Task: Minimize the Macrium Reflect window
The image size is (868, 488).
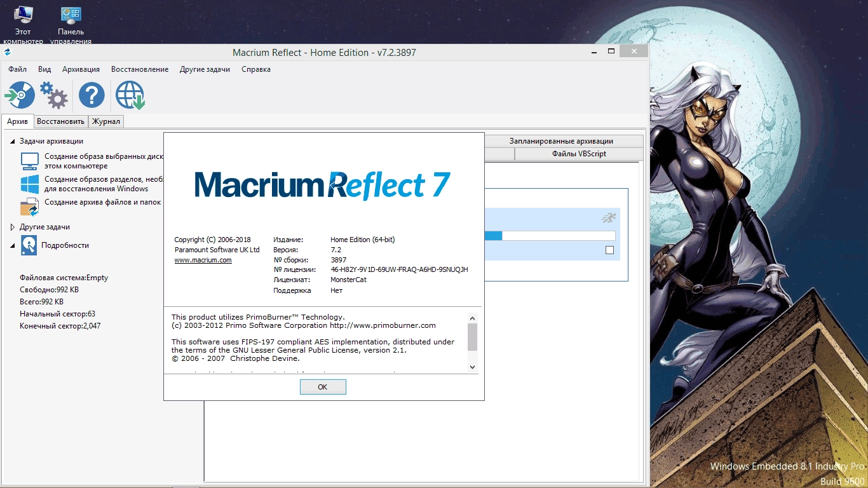Action: tap(593, 51)
